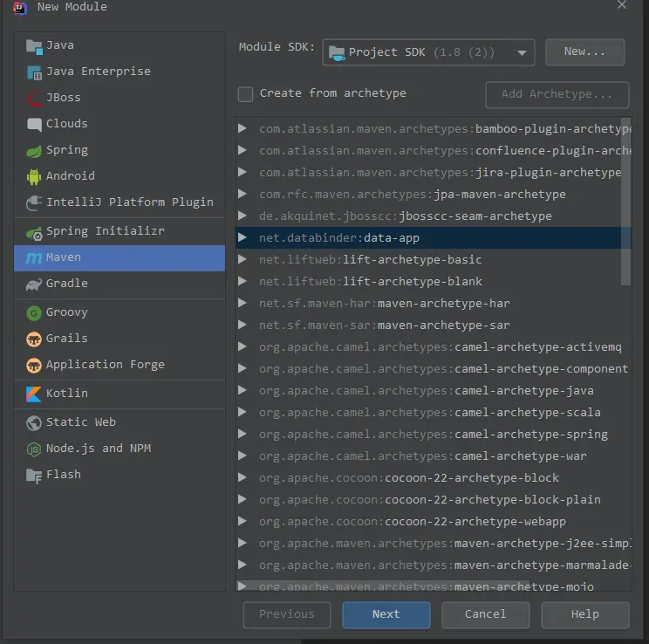Click the IntelliJ logo in title bar

tap(19, 7)
